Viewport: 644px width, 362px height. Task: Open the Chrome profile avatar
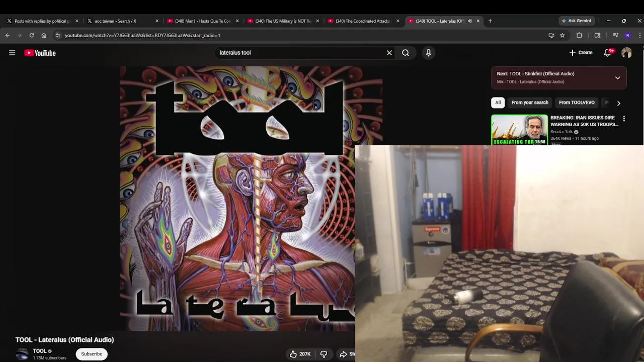[x=627, y=35]
